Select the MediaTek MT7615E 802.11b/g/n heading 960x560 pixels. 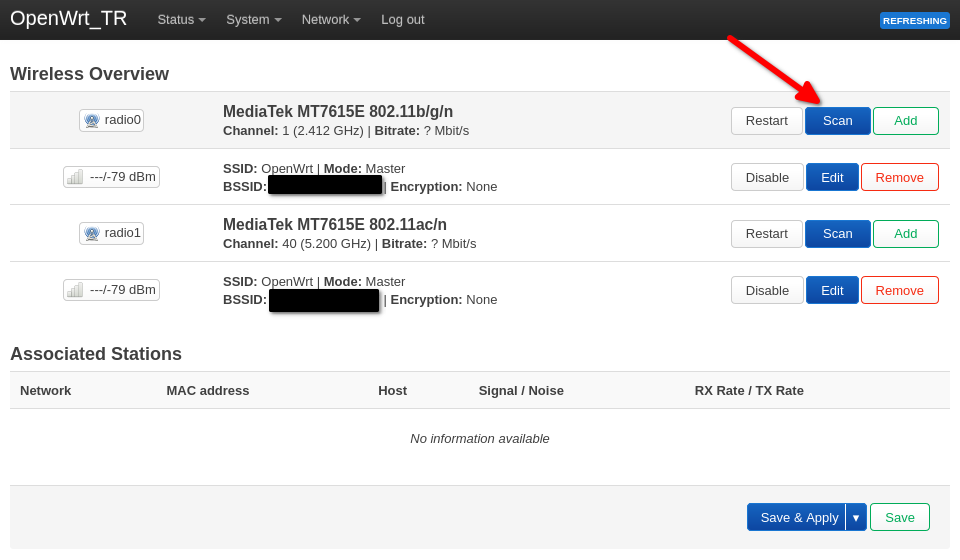(x=338, y=111)
